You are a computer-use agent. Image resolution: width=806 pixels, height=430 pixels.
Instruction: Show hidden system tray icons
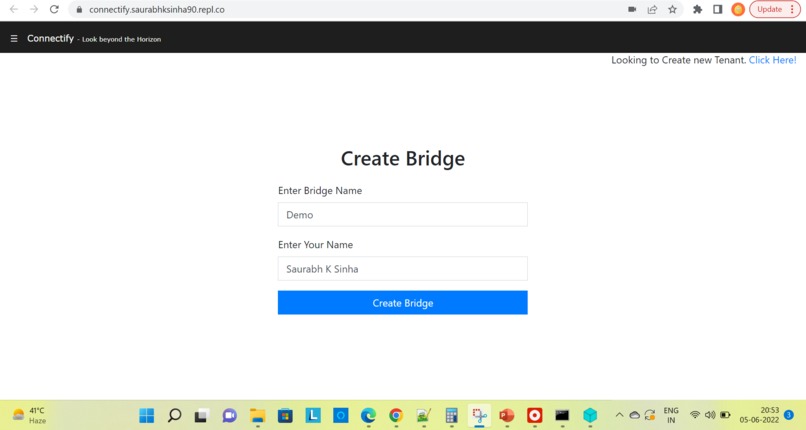pyautogui.click(x=619, y=415)
